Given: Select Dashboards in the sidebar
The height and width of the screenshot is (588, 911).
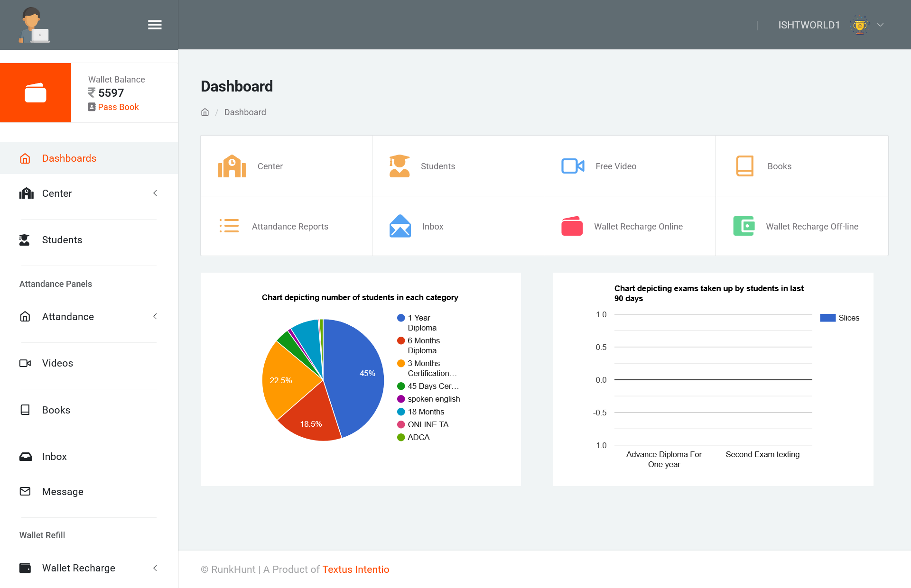Looking at the screenshot, I should [x=69, y=158].
